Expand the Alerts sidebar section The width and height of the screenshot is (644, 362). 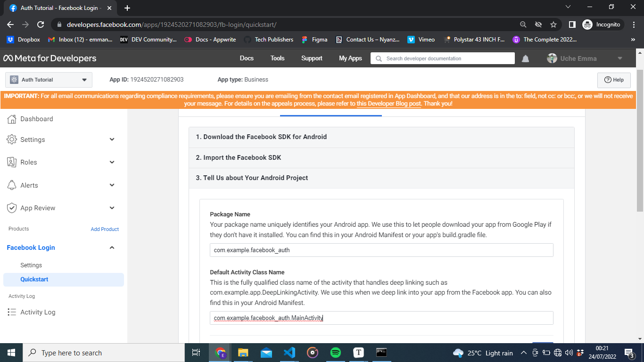pos(61,185)
